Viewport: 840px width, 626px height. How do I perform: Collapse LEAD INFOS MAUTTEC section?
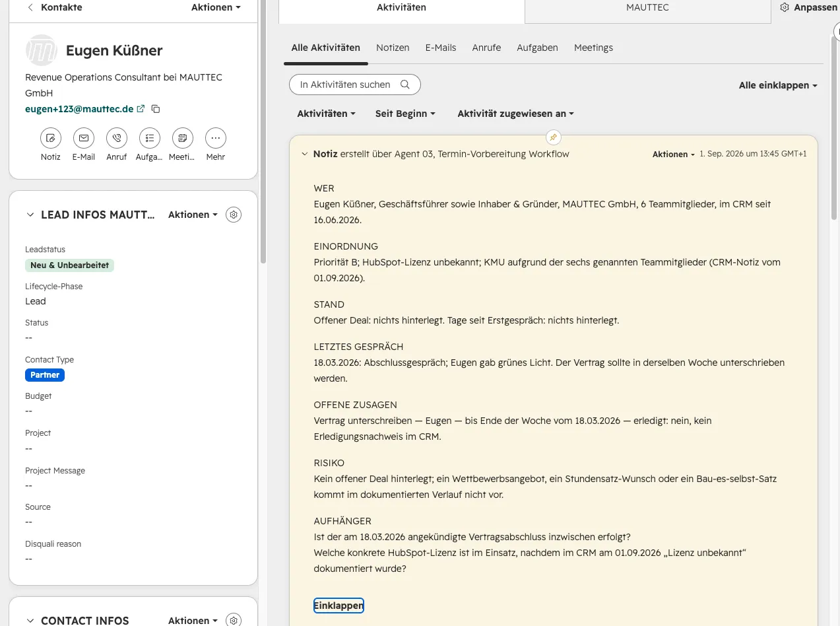click(30, 215)
